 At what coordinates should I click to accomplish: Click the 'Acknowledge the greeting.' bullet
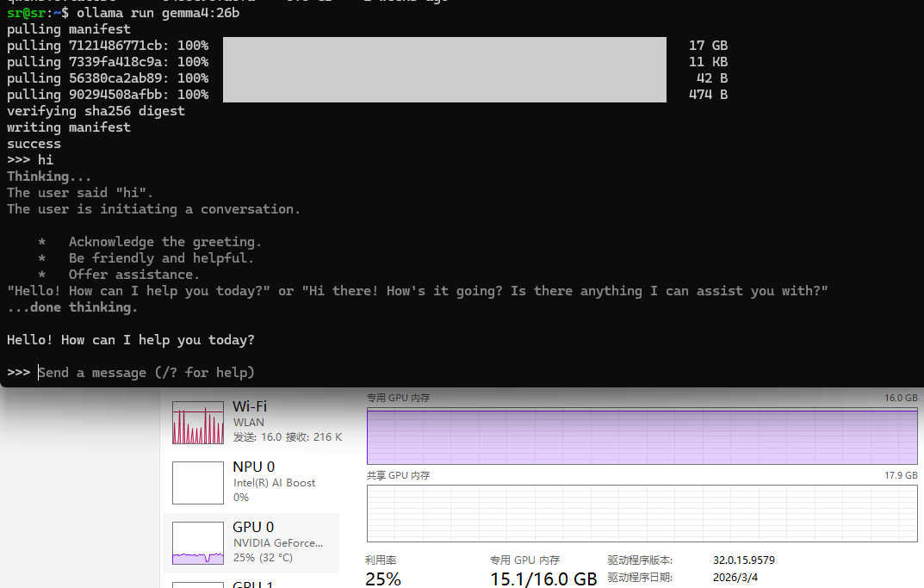click(165, 242)
